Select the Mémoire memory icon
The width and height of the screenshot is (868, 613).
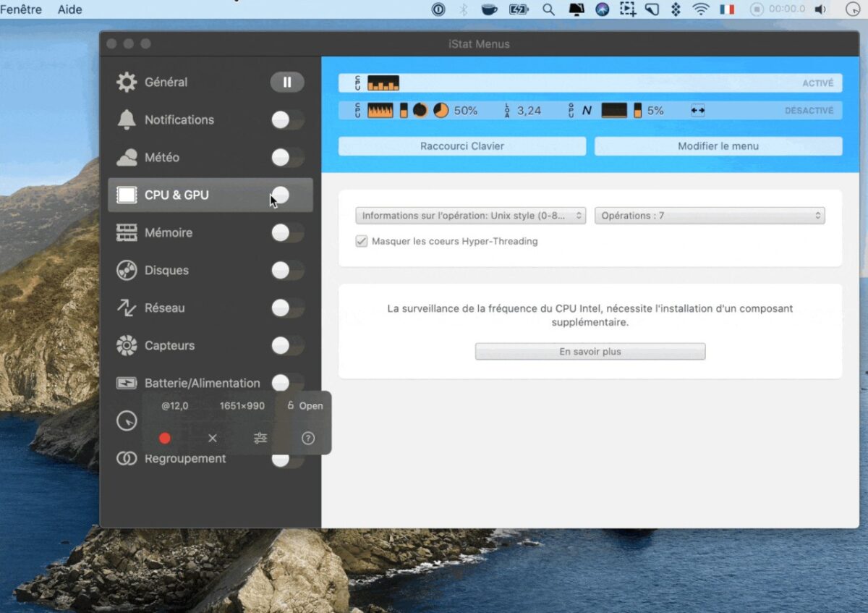pyautogui.click(x=127, y=232)
